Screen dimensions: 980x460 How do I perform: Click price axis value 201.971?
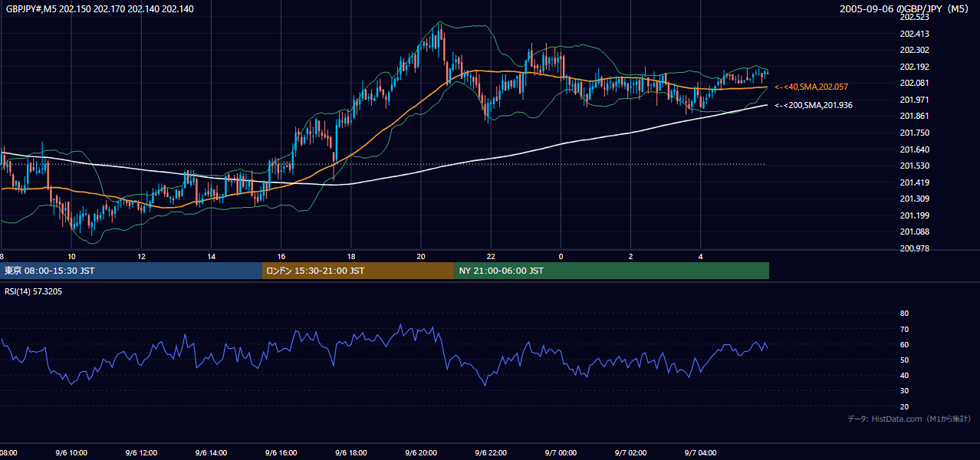point(915,100)
